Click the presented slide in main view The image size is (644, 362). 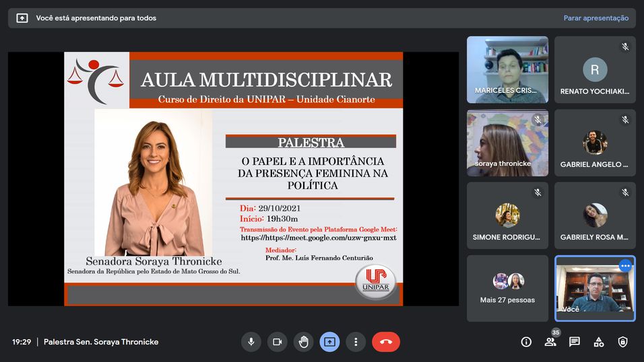click(x=233, y=179)
